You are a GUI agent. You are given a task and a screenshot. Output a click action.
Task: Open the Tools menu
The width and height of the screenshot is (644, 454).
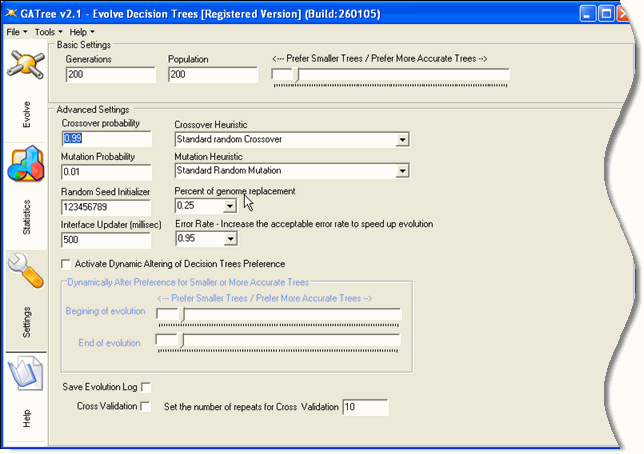48,32
